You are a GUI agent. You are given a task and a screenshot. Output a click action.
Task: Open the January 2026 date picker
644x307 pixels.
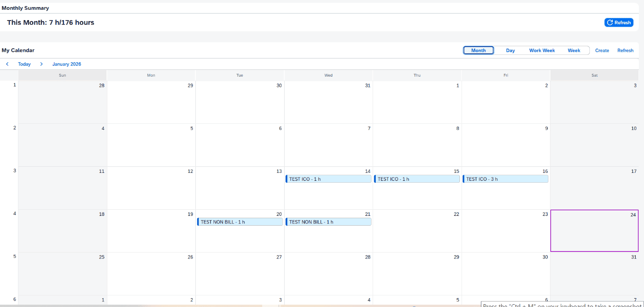(66, 64)
